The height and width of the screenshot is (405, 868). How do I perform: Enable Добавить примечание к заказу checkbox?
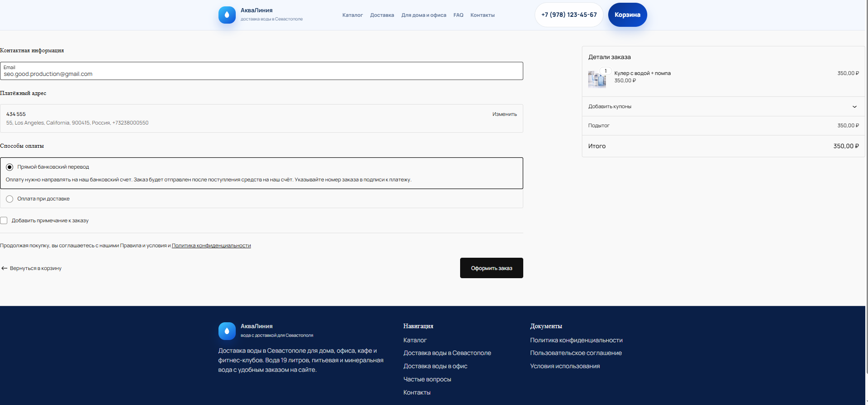coord(4,220)
